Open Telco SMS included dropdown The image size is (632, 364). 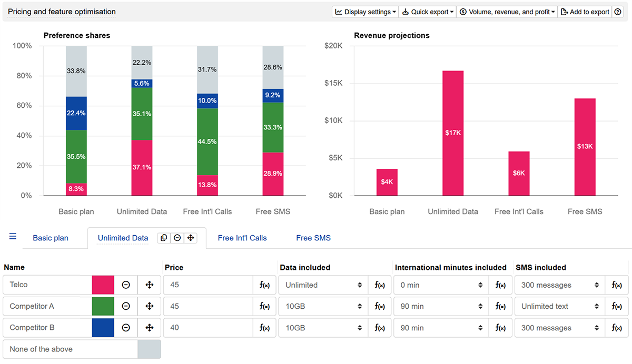(560, 285)
